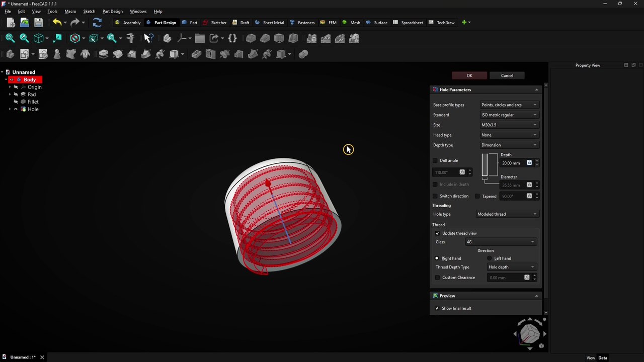The height and width of the screenshot is (362, 644).
Task: Select the Right hand thread direction
Action: [x=437, y=258]
